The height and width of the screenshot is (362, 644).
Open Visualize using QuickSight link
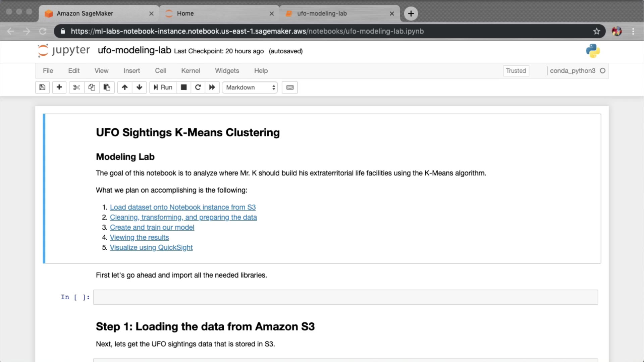[x=151, y=247]
